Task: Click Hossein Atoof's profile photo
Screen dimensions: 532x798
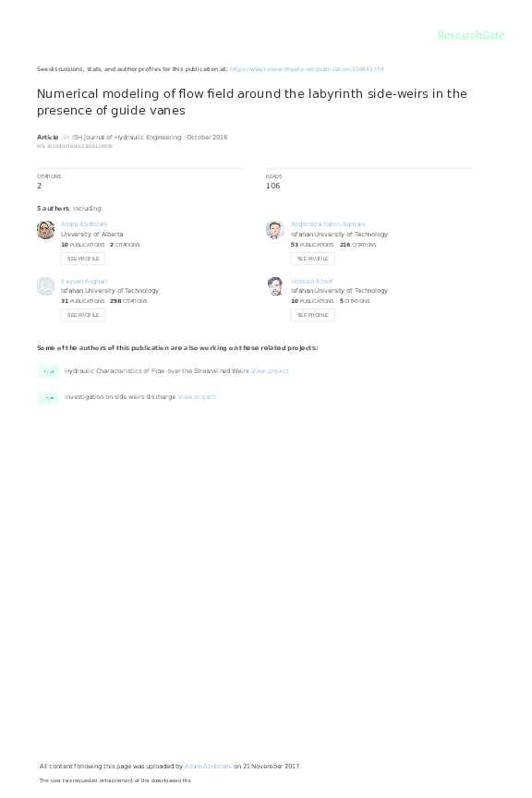Action: coord(275,286)
